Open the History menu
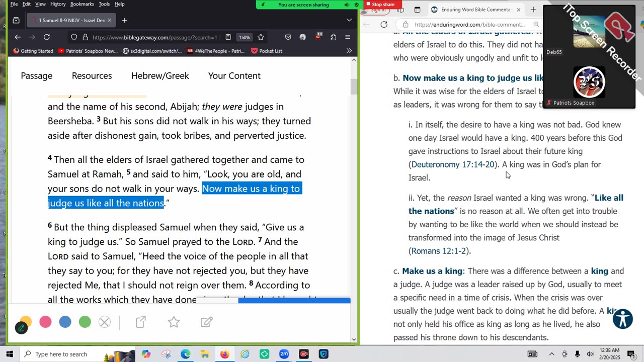644x362 pixels. [x=58, y=4]
